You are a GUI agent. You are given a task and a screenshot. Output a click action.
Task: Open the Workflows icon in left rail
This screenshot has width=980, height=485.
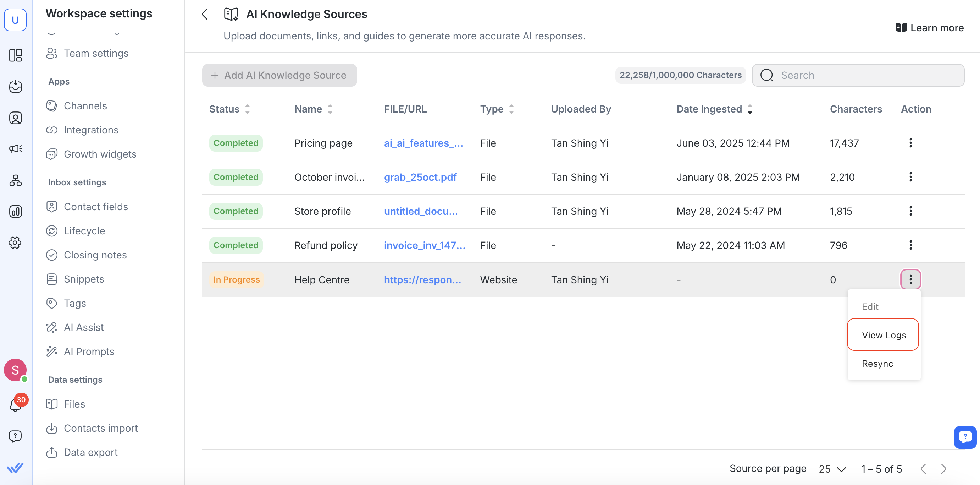15,180
